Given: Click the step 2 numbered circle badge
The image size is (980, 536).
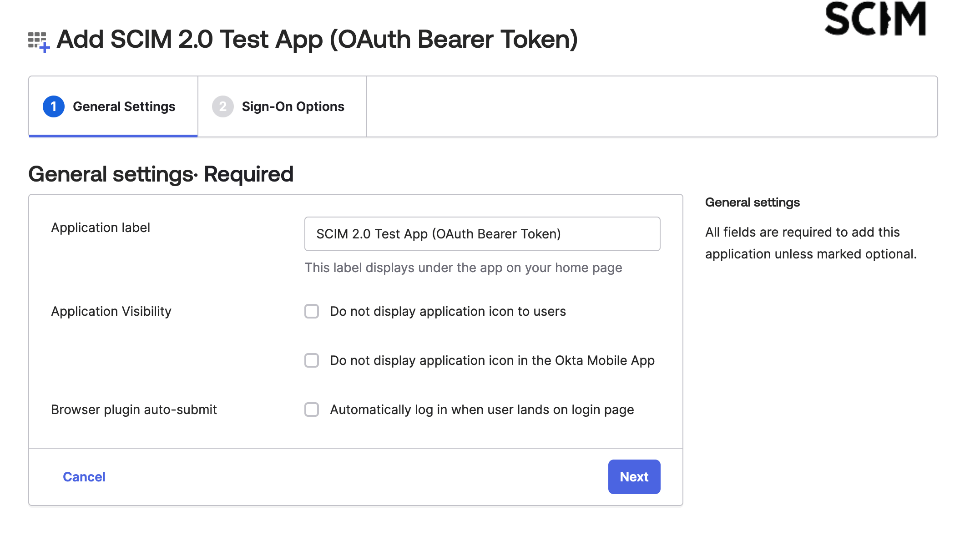Looking at the screenshot, I should click(222, 106).
